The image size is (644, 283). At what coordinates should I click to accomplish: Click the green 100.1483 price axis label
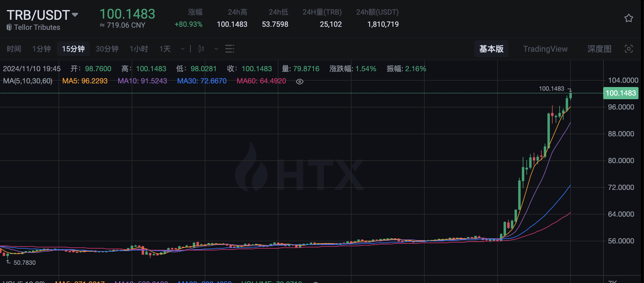(621, 93)
